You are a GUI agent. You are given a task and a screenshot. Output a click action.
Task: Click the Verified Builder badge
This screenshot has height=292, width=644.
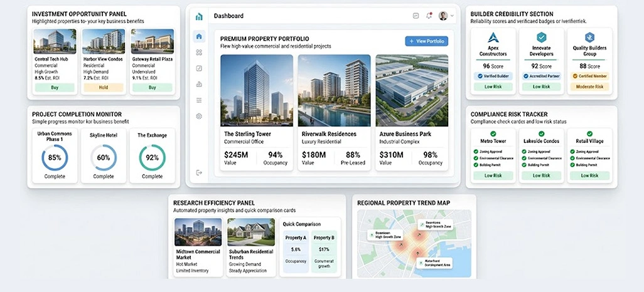[493, 76]
